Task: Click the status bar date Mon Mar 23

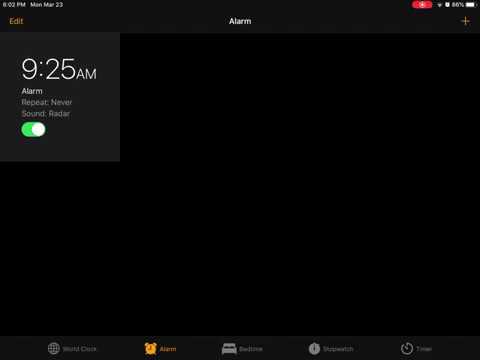Action: coord(46,5)
